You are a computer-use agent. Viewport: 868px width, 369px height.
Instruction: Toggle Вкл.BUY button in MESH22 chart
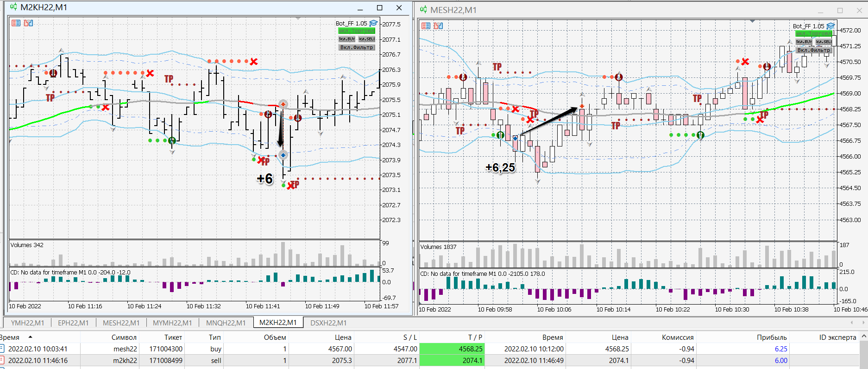(804, 42)
